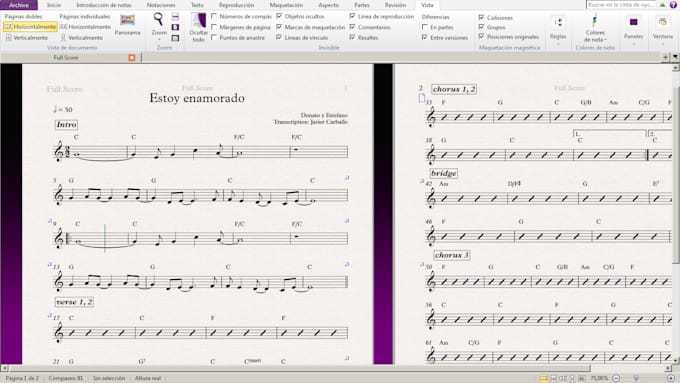Select single pages Verticalmente view

click(x=82, y=38)
